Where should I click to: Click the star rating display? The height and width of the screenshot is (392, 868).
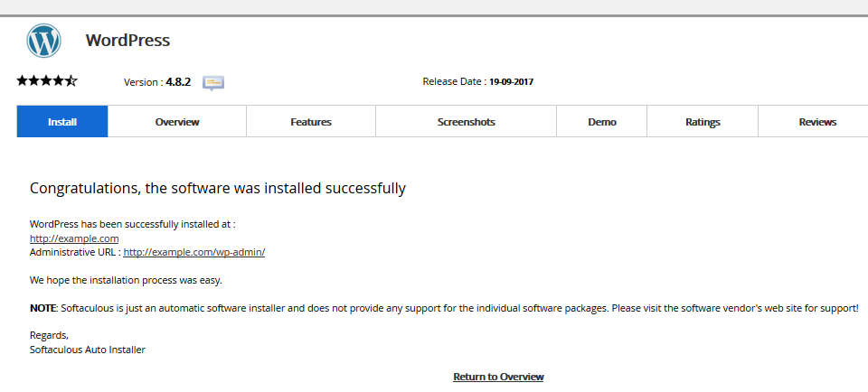coord(47,81)
